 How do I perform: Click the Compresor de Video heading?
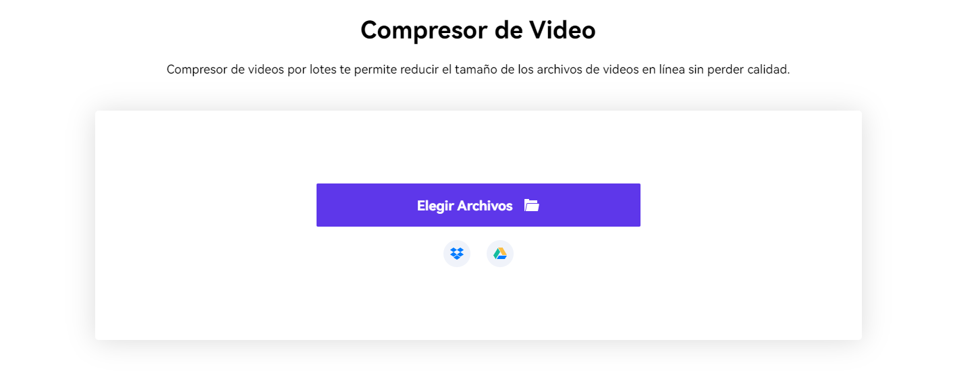tap(478, 30)
